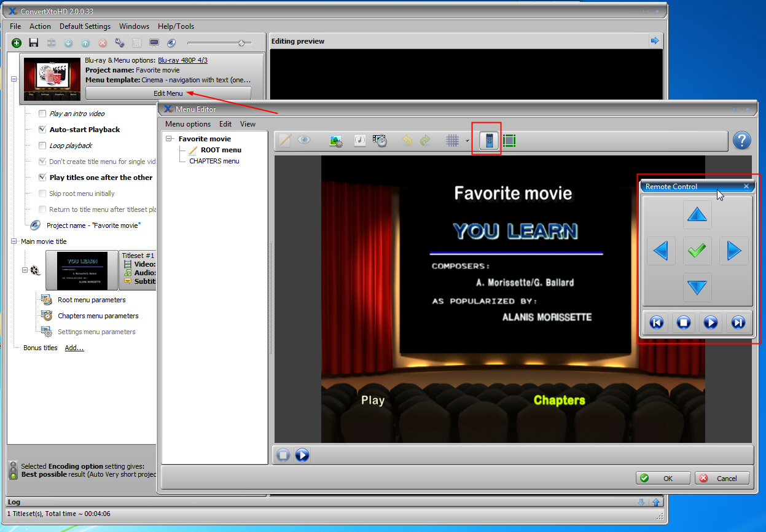
Task: Click the up arrow icon in Log bar
Action: [x=656, y=503]
